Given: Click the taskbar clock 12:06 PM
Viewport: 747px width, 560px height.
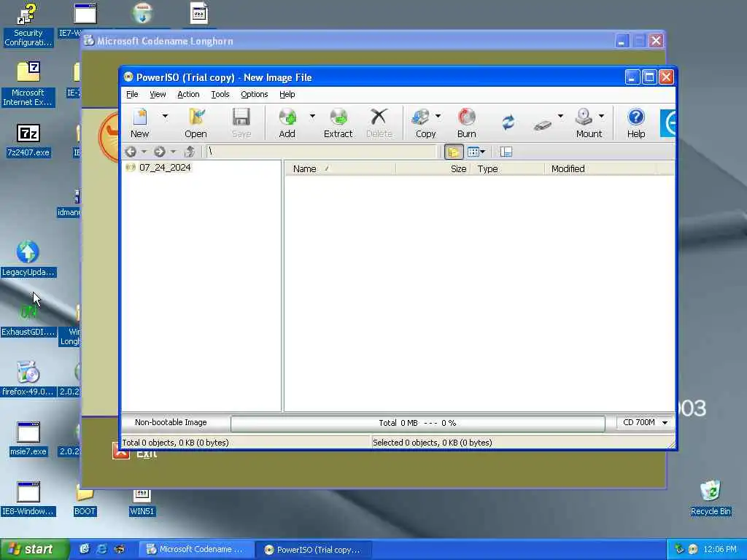Looking at the screenshot, I should tap(719, 550).
